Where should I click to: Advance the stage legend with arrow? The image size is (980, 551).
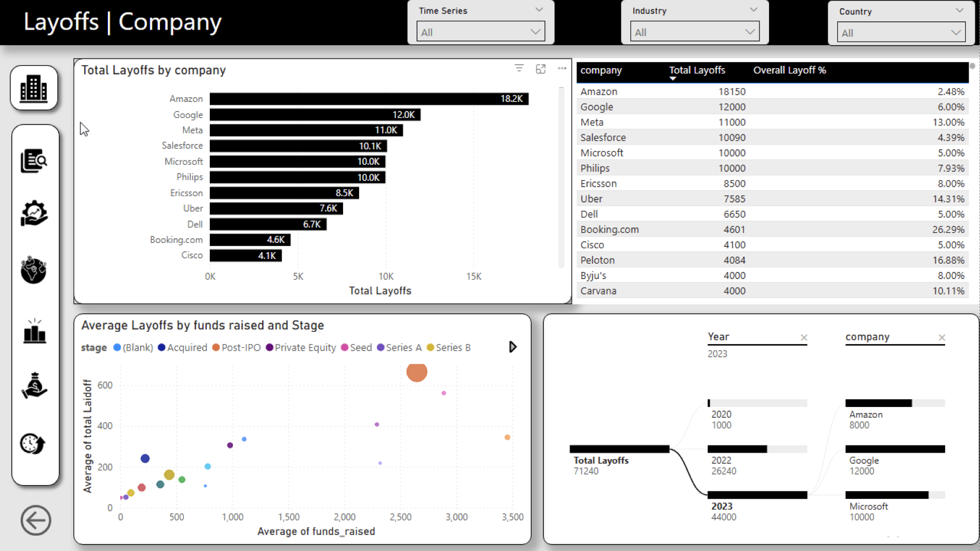[x=513, y=347]
